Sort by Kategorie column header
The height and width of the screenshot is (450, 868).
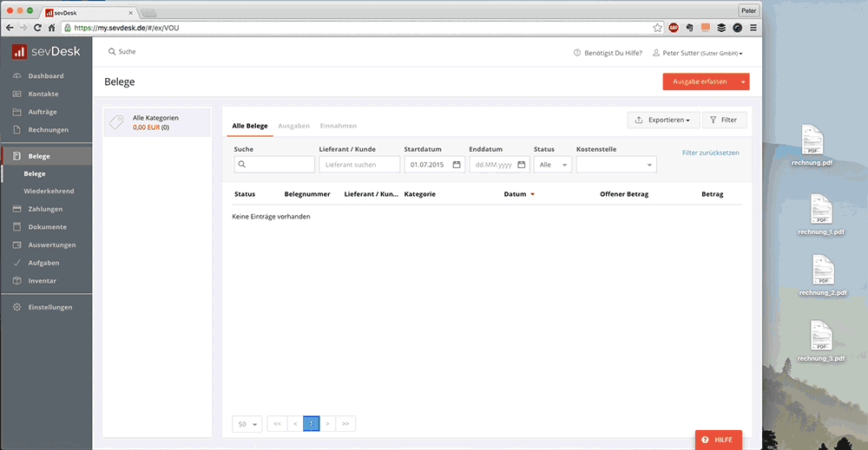(x=419, y=194)
